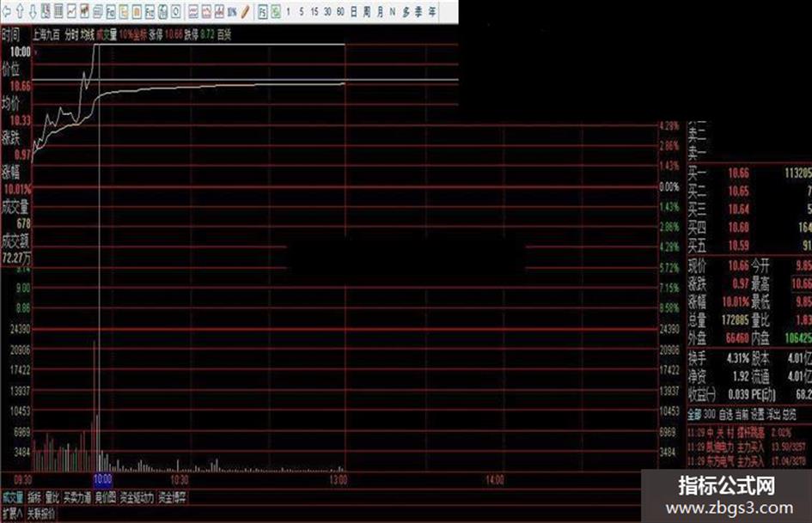Click the back arrow in the toolbar
This screenshot has height=523, width=812.
6,11
